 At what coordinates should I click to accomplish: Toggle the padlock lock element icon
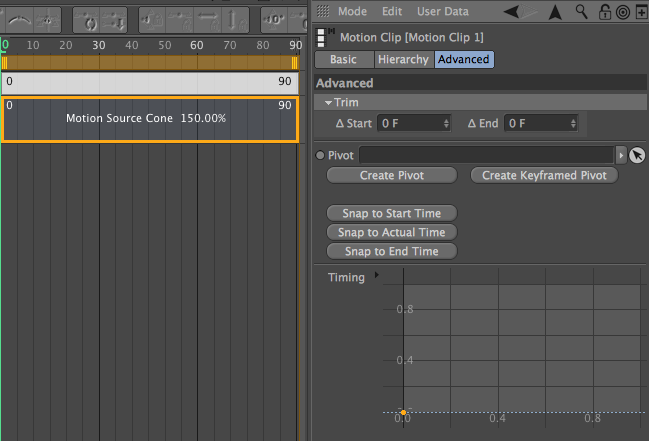[605, 12]
